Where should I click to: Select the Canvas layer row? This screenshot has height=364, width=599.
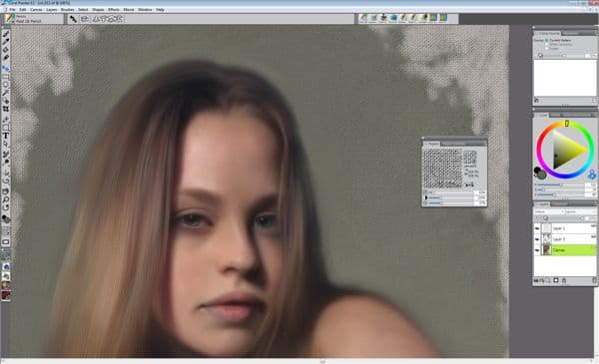[x=565, y=250]
